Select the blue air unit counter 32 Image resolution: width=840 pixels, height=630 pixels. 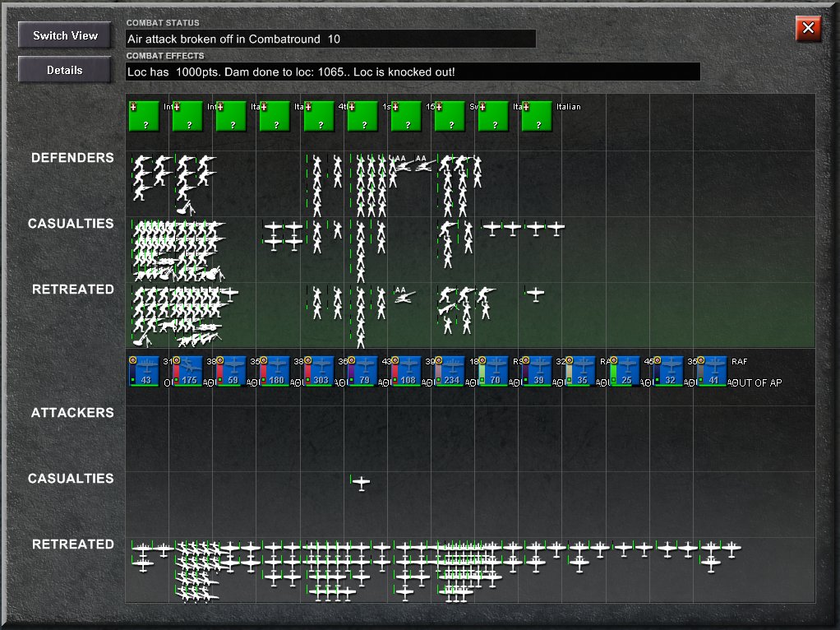click(668, 371)
